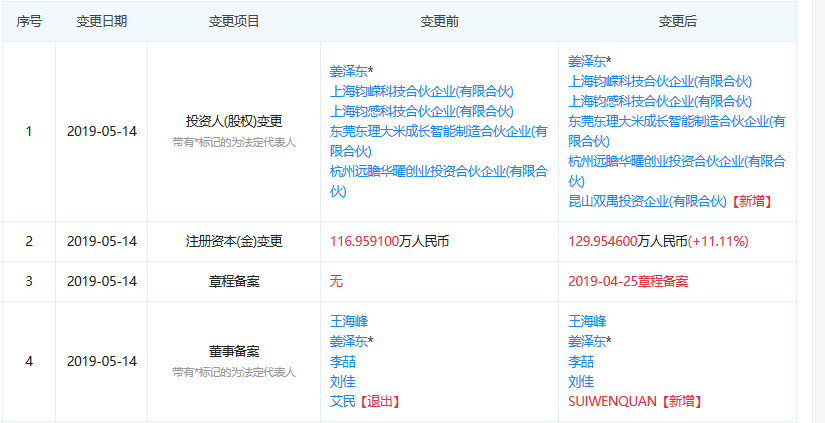The image size is (825, 423).
Task: Open 姜泽东 link in 变更前 investor list
Action: [x=348, y=72]
